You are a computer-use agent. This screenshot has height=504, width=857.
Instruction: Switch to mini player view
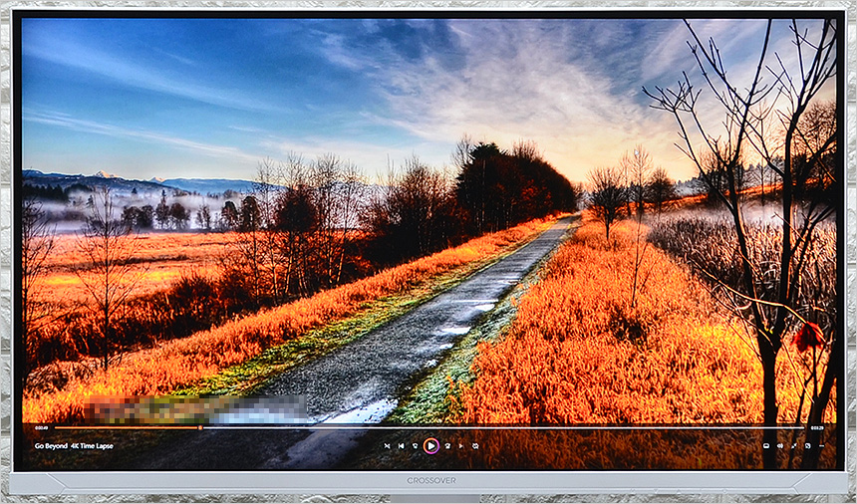coord(808,446)
